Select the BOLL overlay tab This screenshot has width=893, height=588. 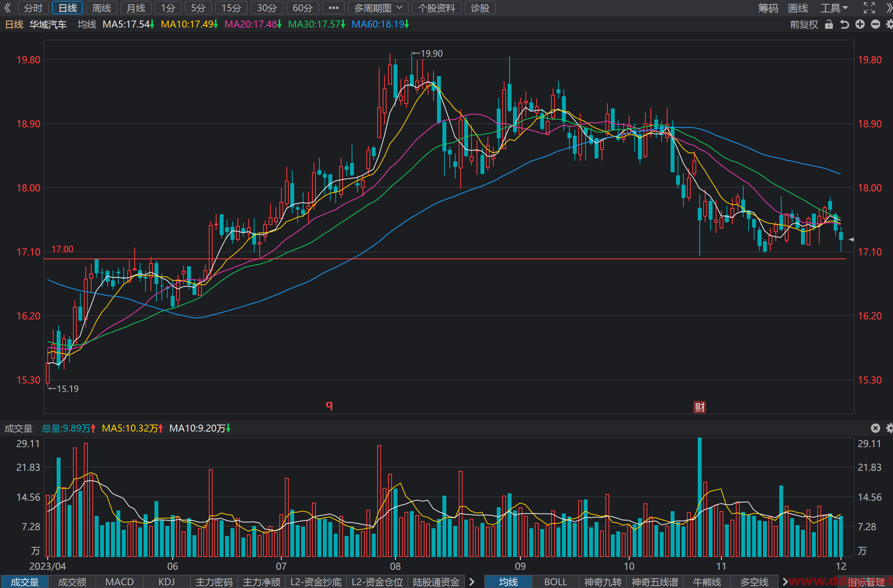555,582
